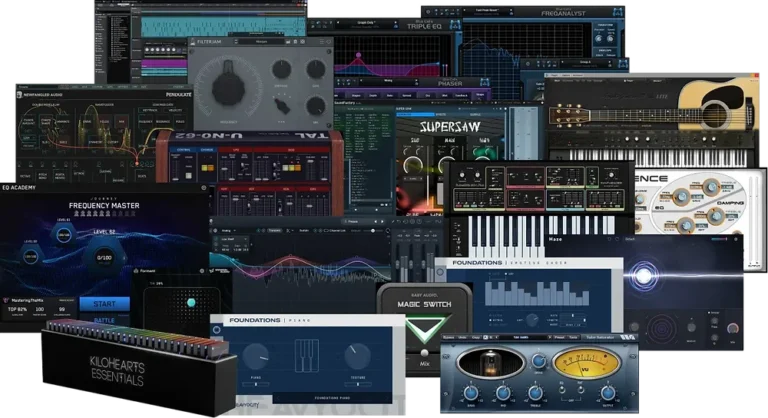Select LEVEL 01 hexagon in EQ Academy

[64, 235]
